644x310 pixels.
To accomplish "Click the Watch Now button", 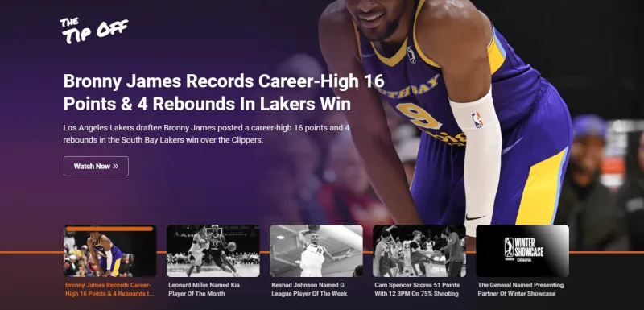I will click(96, 167).
